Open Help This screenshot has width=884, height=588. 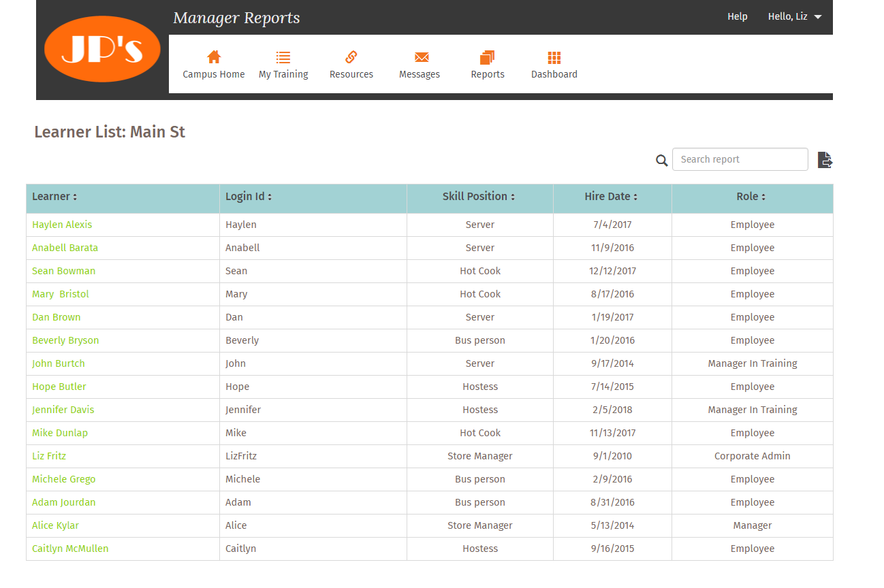[x=738, y=16]
